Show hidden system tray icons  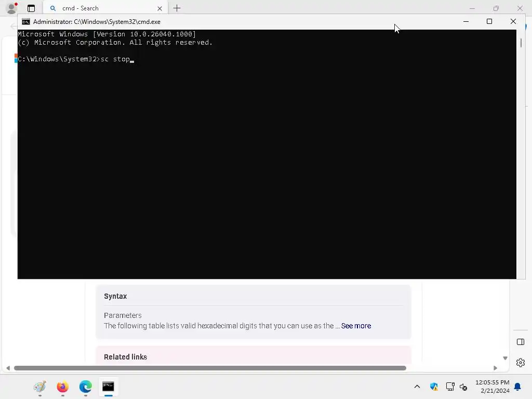[417, 387]
